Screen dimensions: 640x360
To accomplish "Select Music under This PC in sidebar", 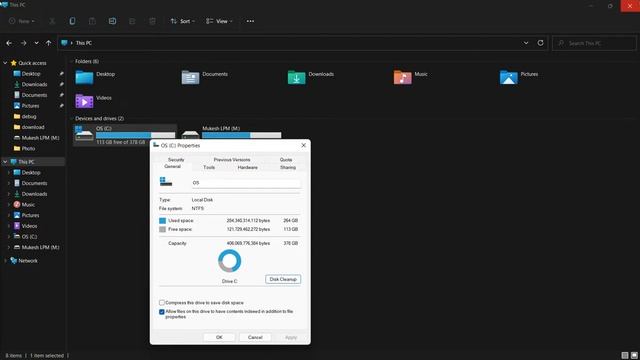I will coord(28,204).
